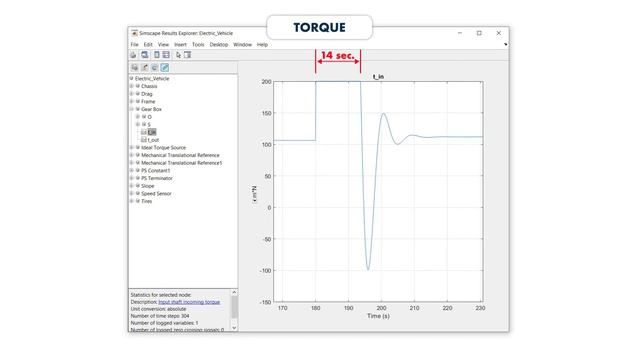Viewport: 640px width, 360px height.
Task: Expand the S node under Gear Box
Action: click(x=138, y=124)
